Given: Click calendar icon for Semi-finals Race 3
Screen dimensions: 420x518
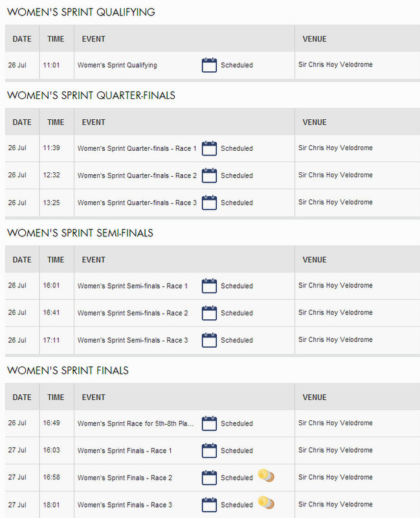Looking at the screenshot, I should (209, 340).
